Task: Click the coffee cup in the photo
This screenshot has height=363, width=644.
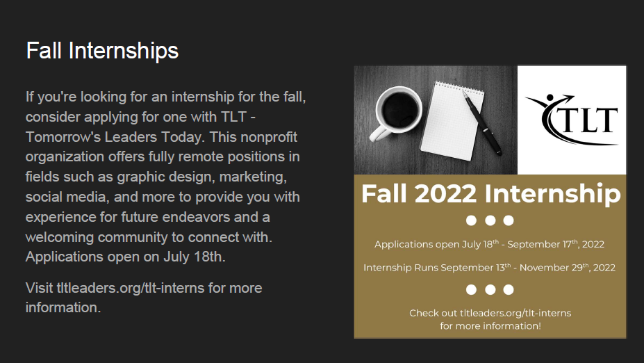Action: click(397, 112)
